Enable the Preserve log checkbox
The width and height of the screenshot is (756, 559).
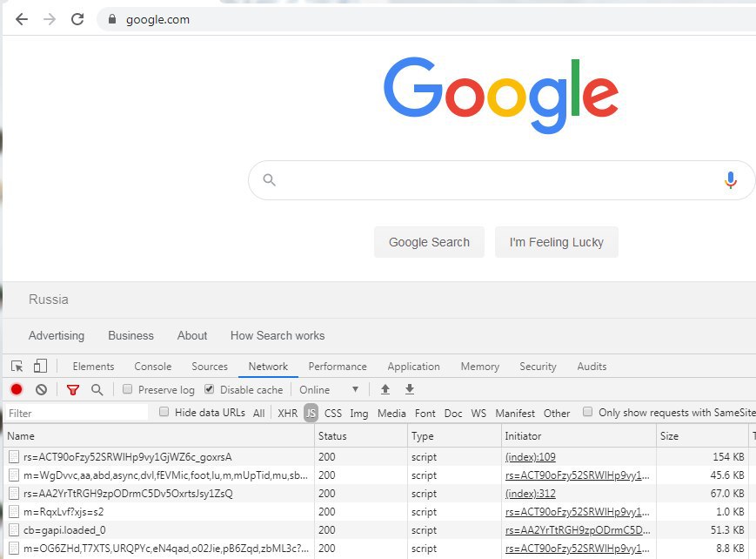click(x=127, y=389)
